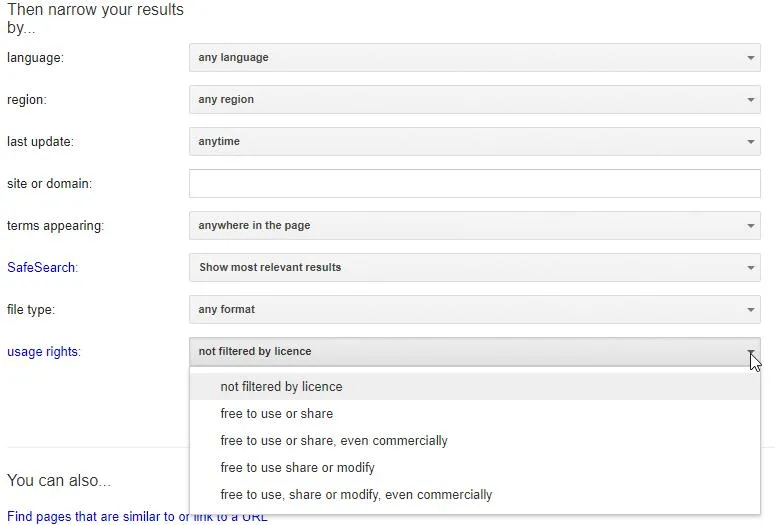
Task: Collapse the usage rights dropdown arrow
Action: (x=750, y=352)
